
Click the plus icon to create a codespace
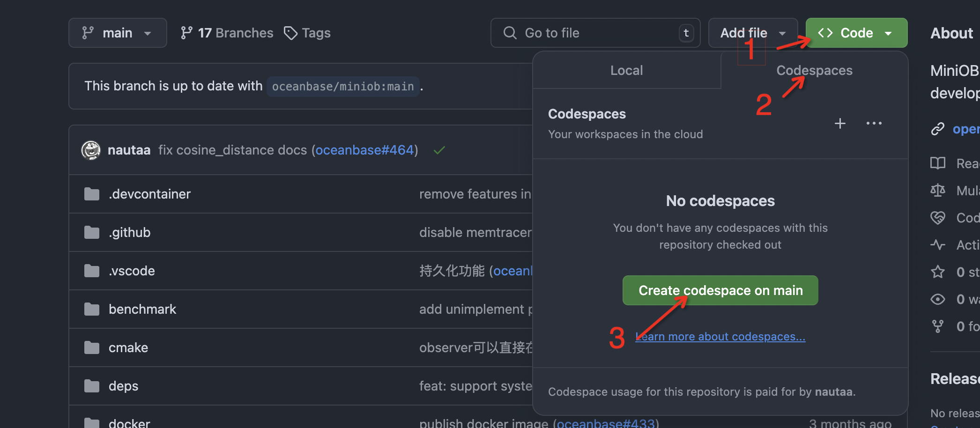tap(840, 123)
